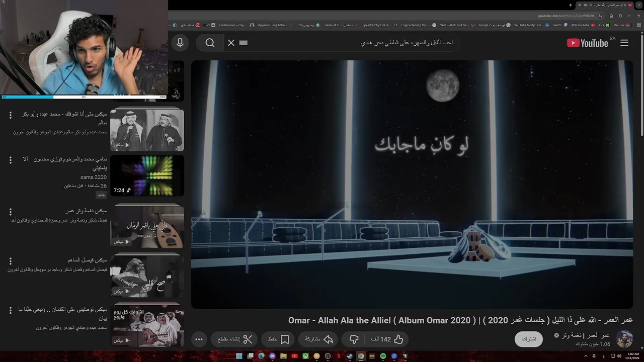Open the EngineOwning bookmark
This screenshot has height=362, width=644.
(x=419, y=25)
